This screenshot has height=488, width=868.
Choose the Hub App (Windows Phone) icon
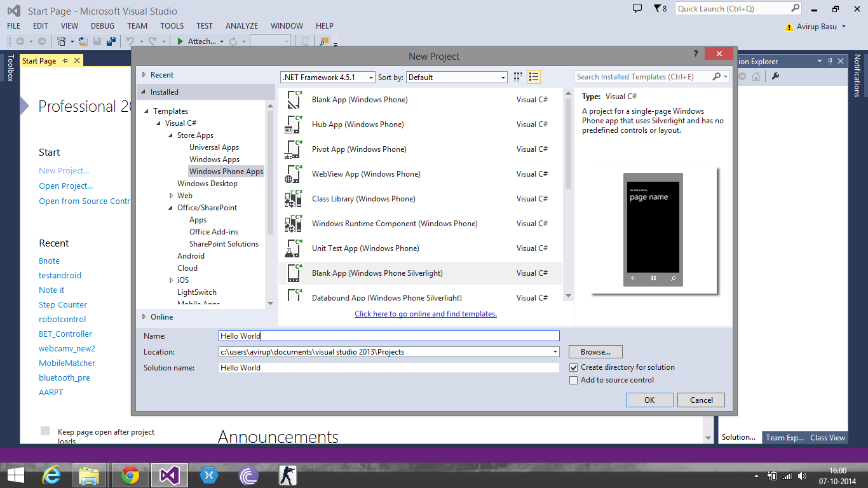pyautogui.click(x=294, y=125)
